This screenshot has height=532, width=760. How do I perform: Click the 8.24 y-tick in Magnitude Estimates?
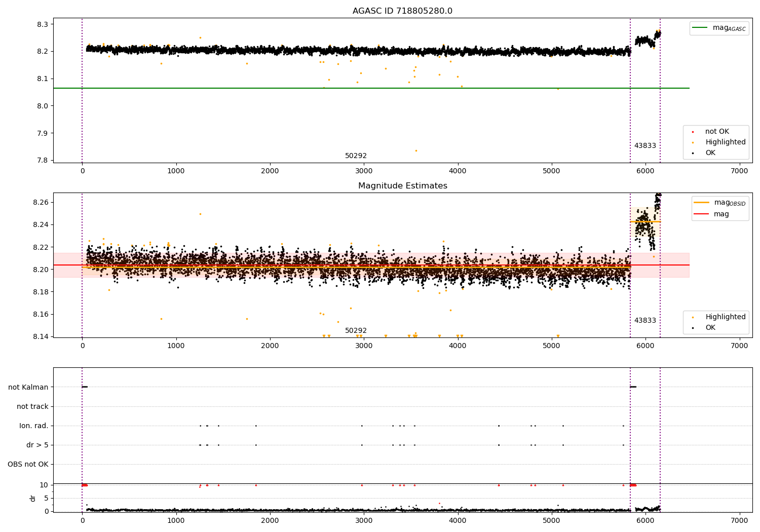click(41, 224)
